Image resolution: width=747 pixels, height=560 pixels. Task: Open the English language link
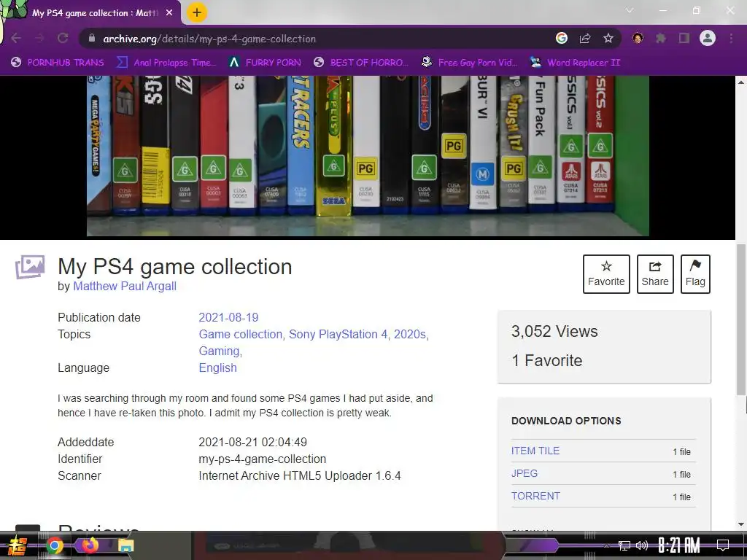(217, 368)
